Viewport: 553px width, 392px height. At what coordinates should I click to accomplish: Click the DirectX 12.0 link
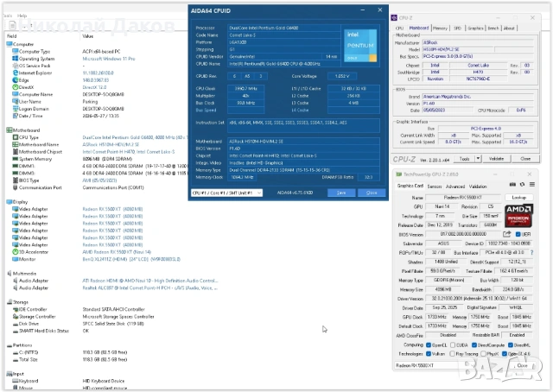[x=94, y=87]
